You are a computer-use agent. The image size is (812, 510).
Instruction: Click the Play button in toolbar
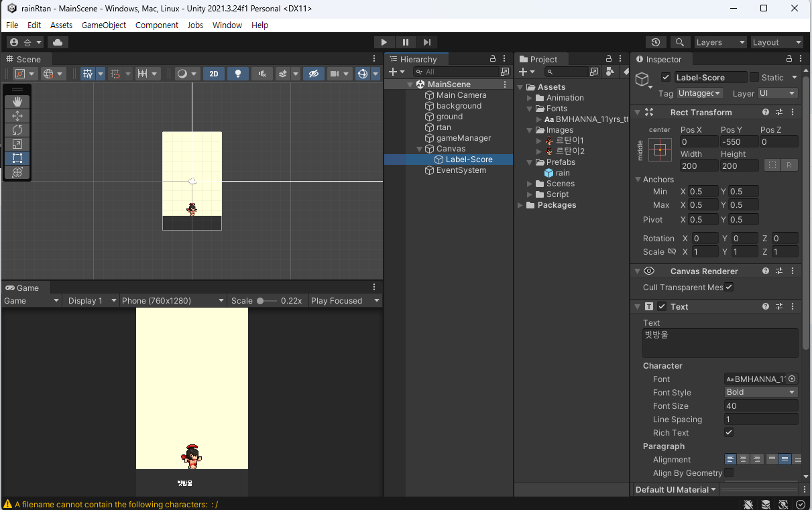(384, 42)
